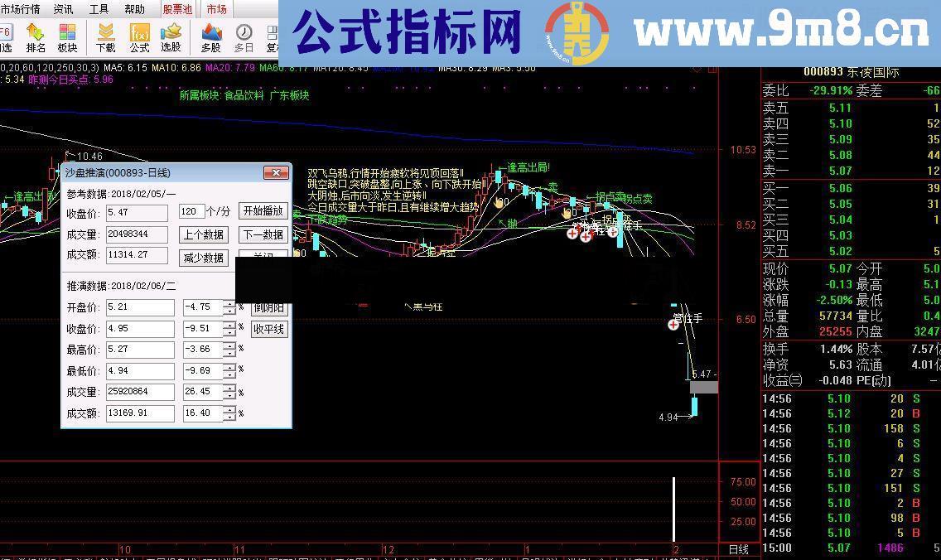Click the 最高价 percentage stepper up arrow

230,346
